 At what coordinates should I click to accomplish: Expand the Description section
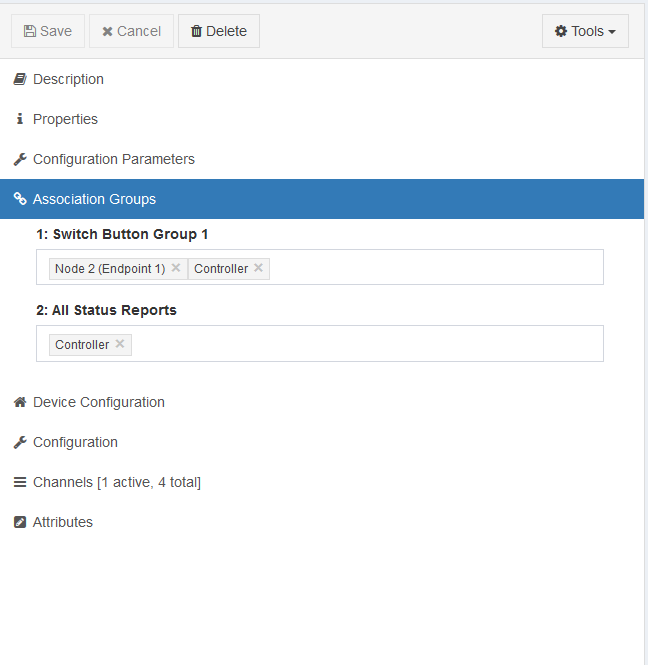click(x=322, y=79)
